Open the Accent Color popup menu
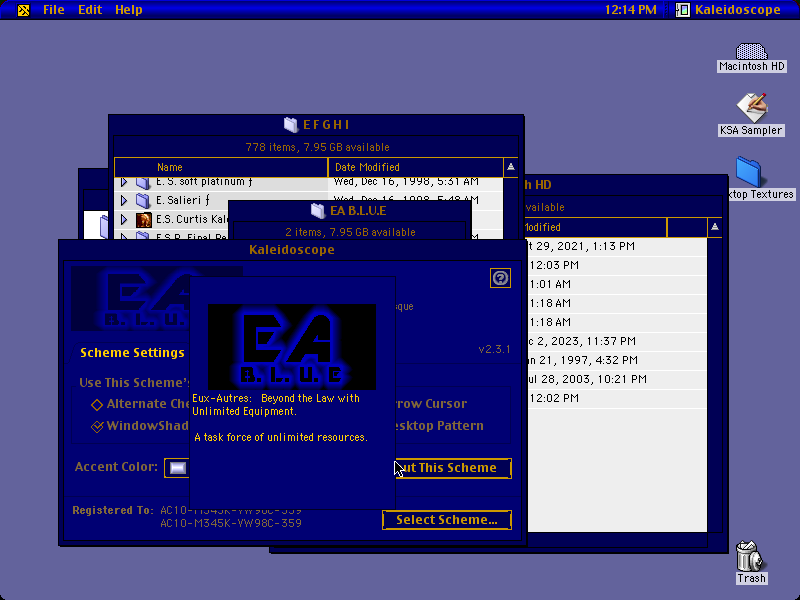 [x=177, y=468]
